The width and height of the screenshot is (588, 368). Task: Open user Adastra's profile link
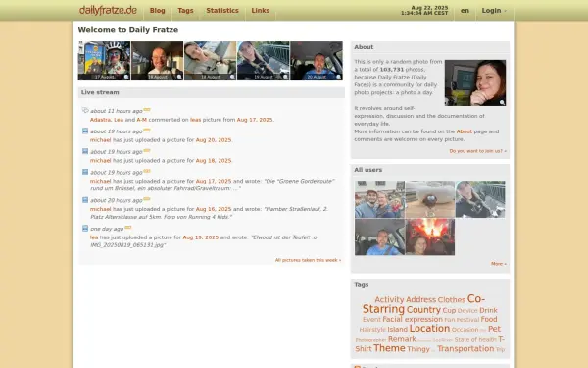click(x=101, y=120)
